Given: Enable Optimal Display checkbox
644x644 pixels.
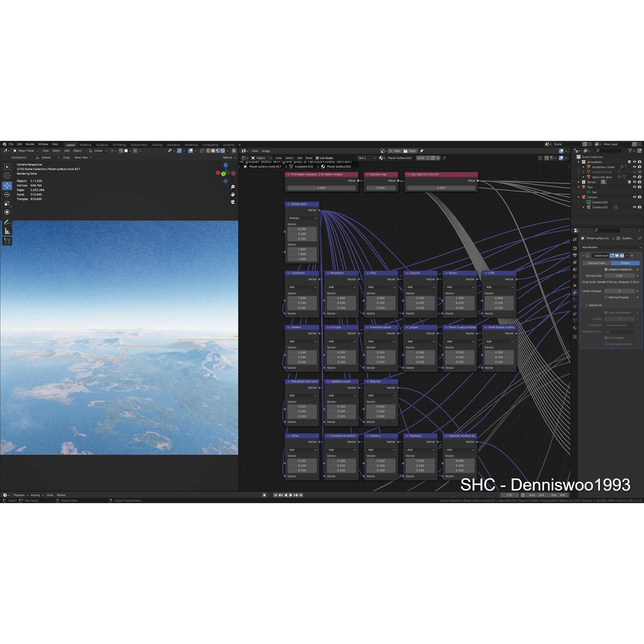Looking at the screenshot, I should coord(606,297).
